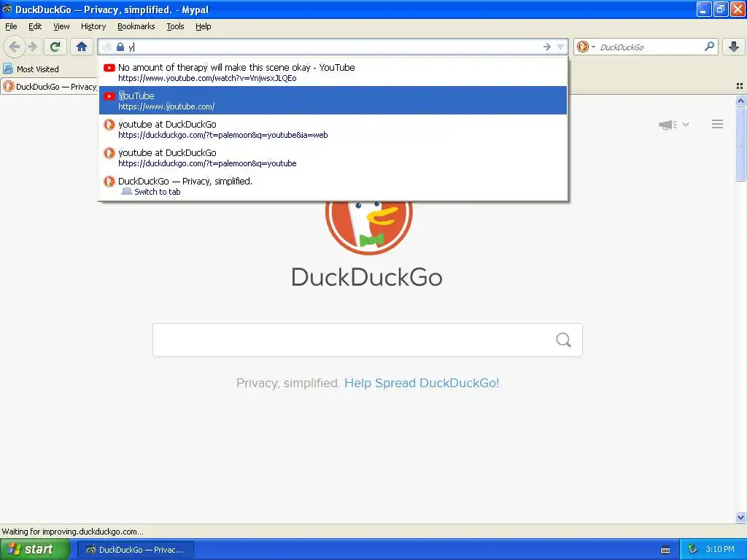Open the Bookmarks menu

click(136, 26)
